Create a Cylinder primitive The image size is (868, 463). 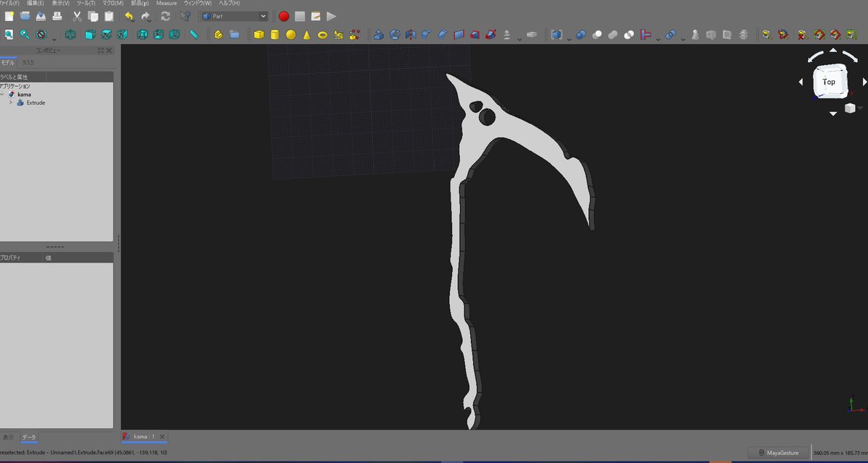[x=275, y=34]
